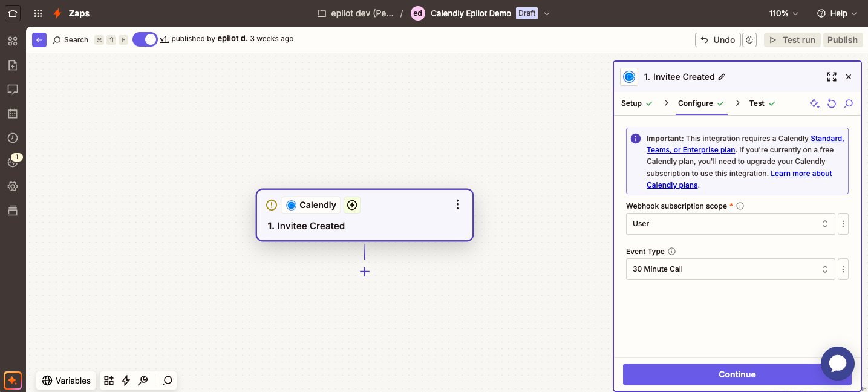Open the stacked layers sidebar icon
This screenshot has height=392, width=868.
[x=13, y=211]
